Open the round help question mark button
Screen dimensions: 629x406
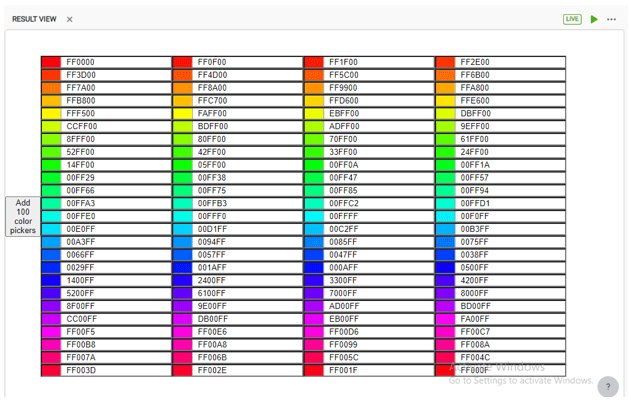(608, 387)
